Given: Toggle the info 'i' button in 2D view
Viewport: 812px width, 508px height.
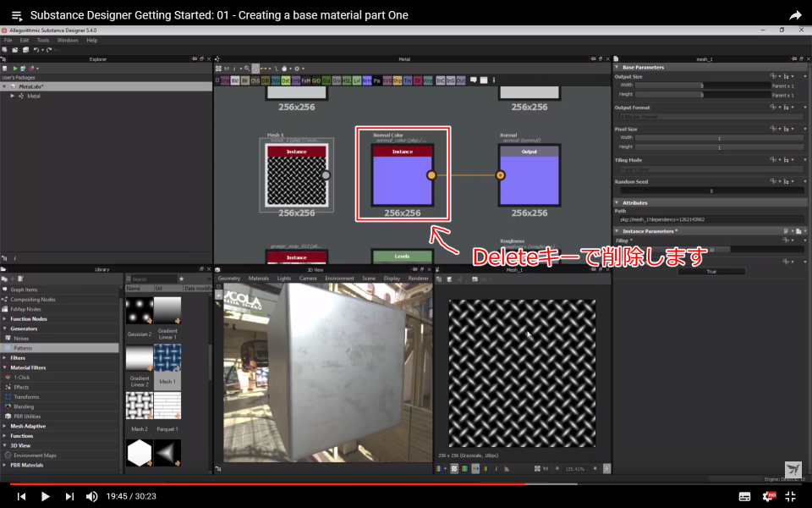Looking at the screenshot, I should tap(497, 468).
